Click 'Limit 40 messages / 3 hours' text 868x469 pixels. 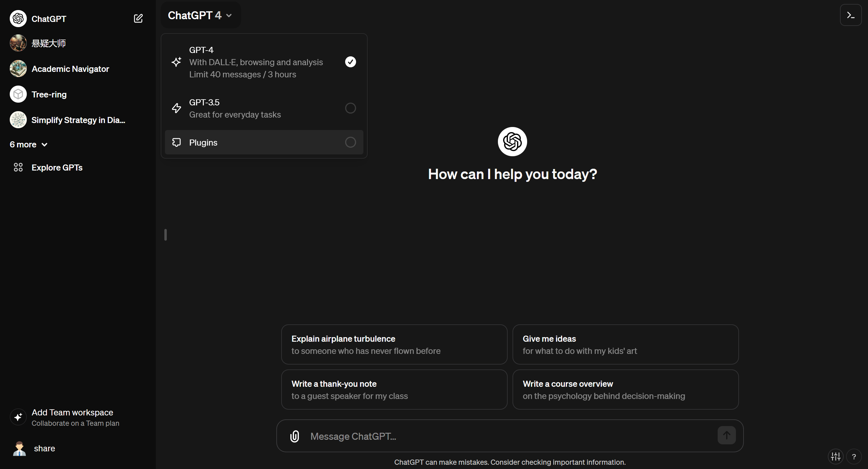tap(243, 75)
